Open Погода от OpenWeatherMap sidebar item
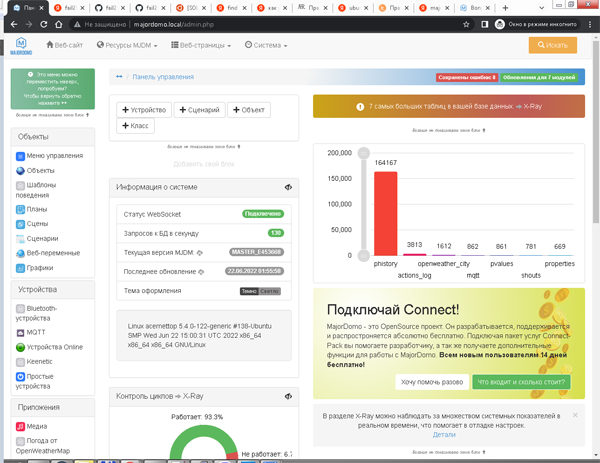Viewport: 600px width, 463px height. pyautogui.click(x=43, y=446)
